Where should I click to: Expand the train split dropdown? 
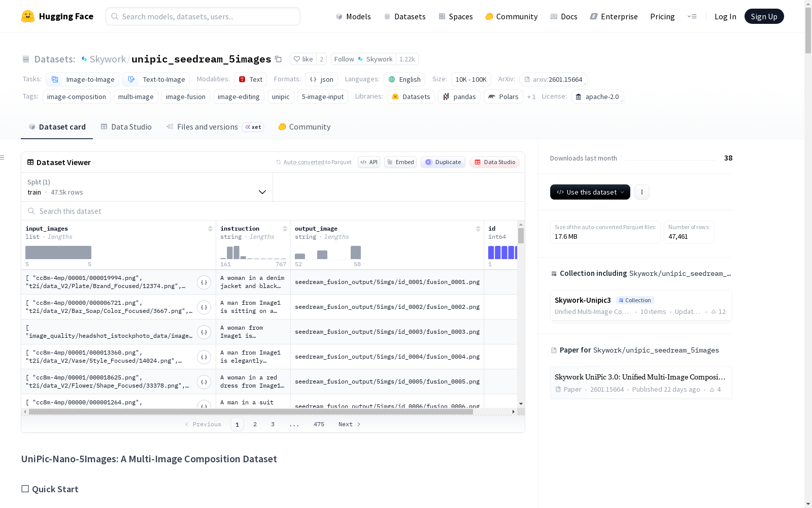pos(147,187)
